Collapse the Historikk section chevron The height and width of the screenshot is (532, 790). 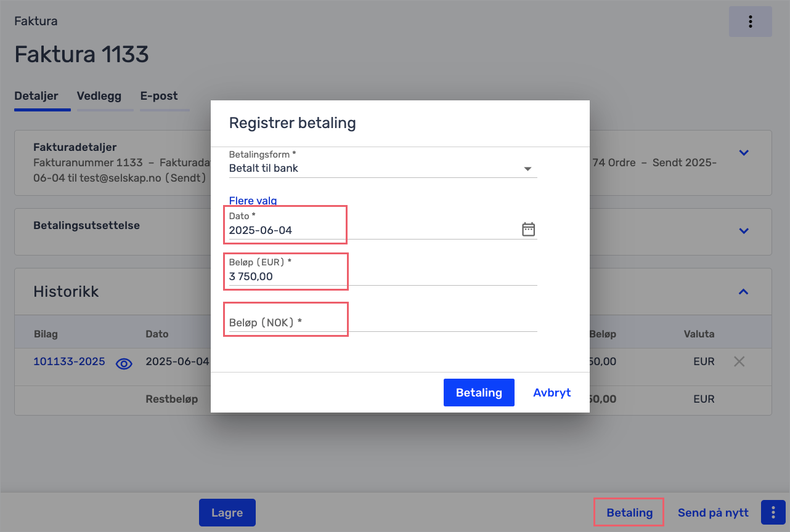(x=744, y=292)
